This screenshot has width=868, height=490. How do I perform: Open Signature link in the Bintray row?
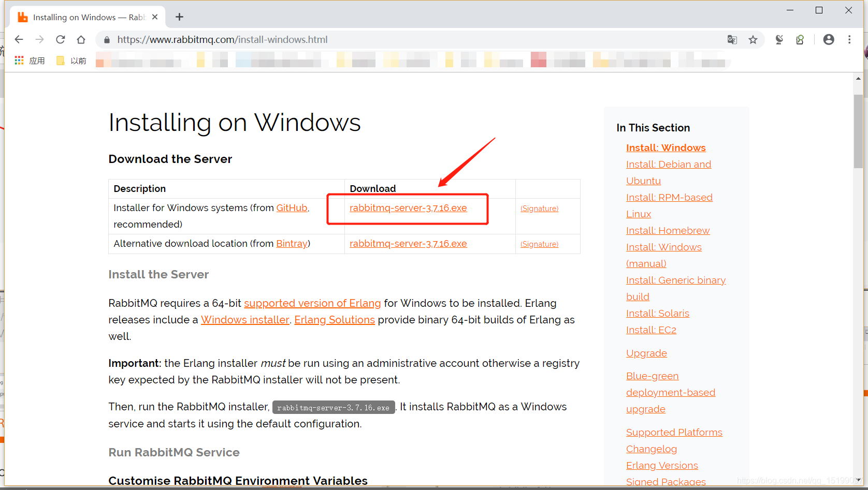point(539,244)
